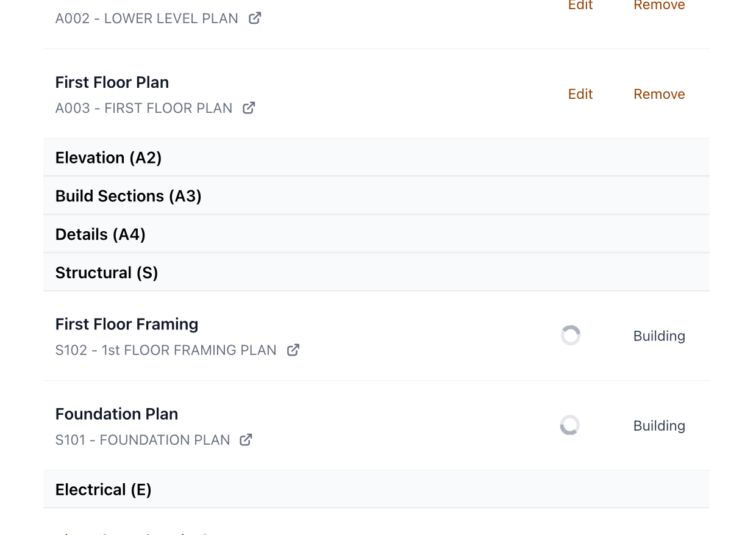The image size is (756, 535).
Task: Select the First Floor Plan title
Action: point(112,82)
